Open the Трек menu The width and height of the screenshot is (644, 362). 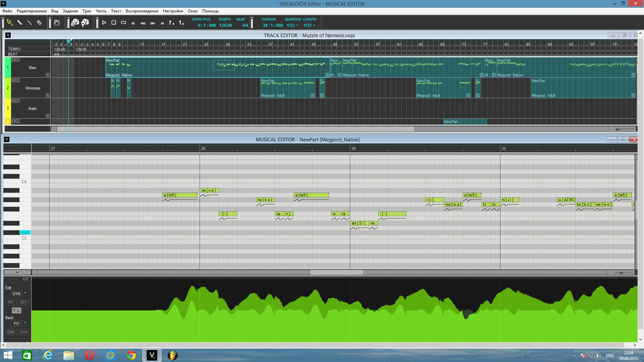click(87, 11)
